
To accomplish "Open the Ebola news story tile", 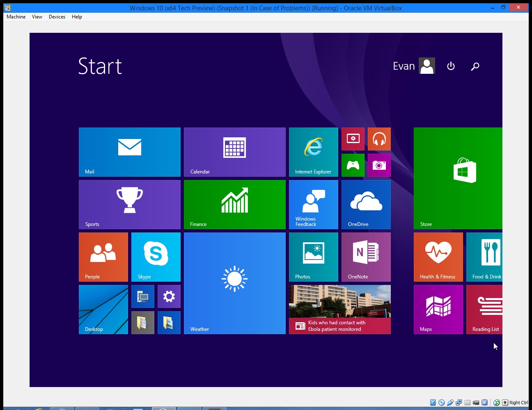I will tap(340, 310).
